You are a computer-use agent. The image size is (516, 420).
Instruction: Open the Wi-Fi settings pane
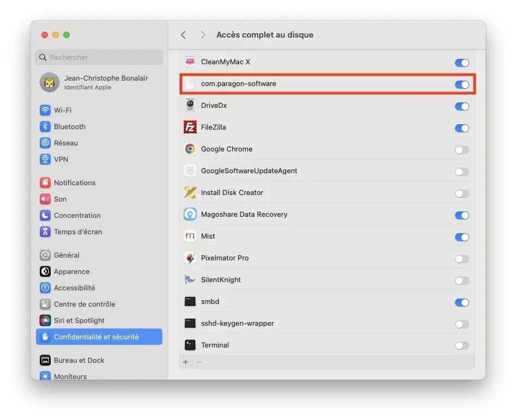(63, 110)
